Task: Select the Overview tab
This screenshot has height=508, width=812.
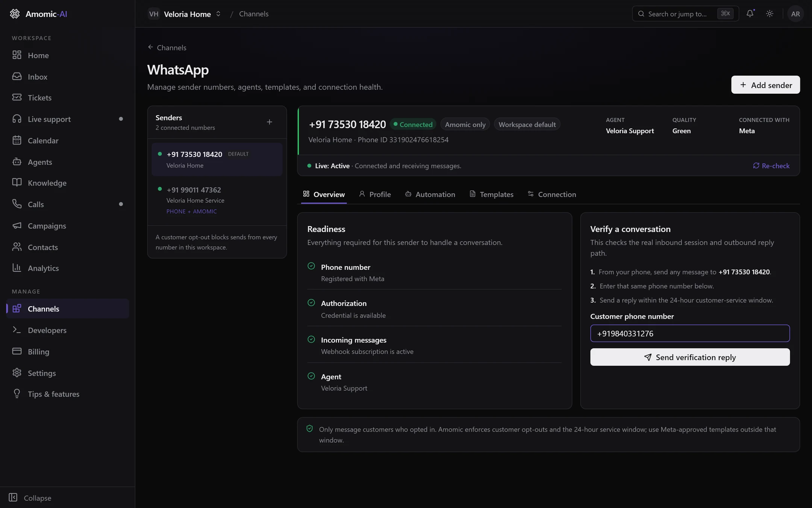Action: click(324, 194)
